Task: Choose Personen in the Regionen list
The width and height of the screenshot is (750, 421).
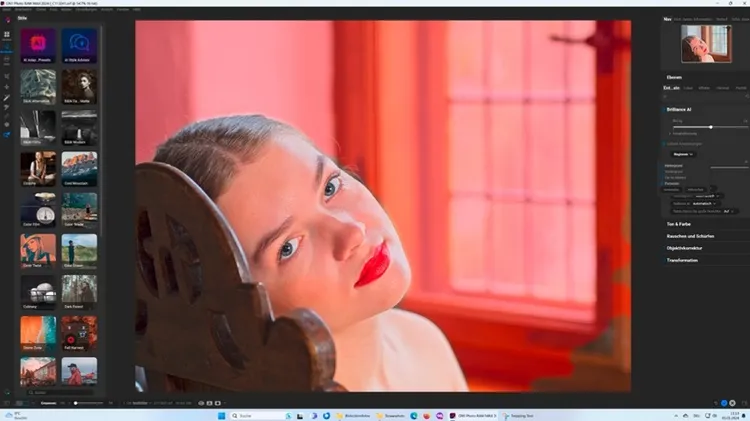Action: tap(672, 184)
